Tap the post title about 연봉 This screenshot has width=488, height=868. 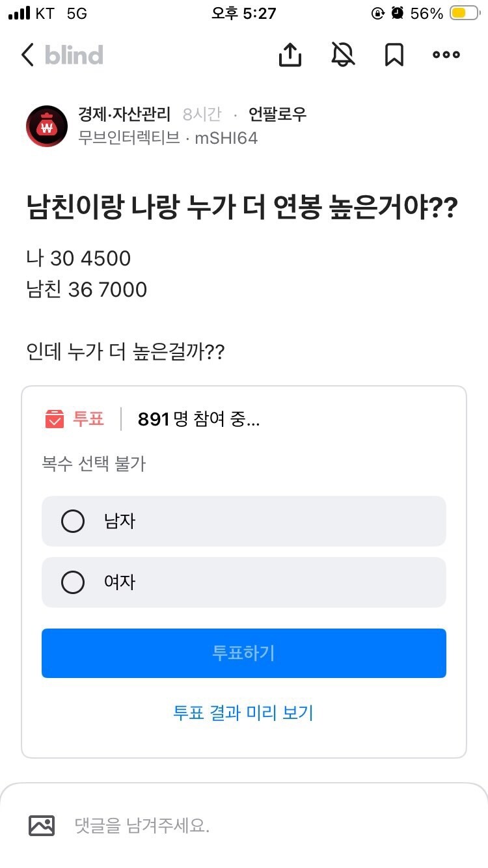click(241, 210)
